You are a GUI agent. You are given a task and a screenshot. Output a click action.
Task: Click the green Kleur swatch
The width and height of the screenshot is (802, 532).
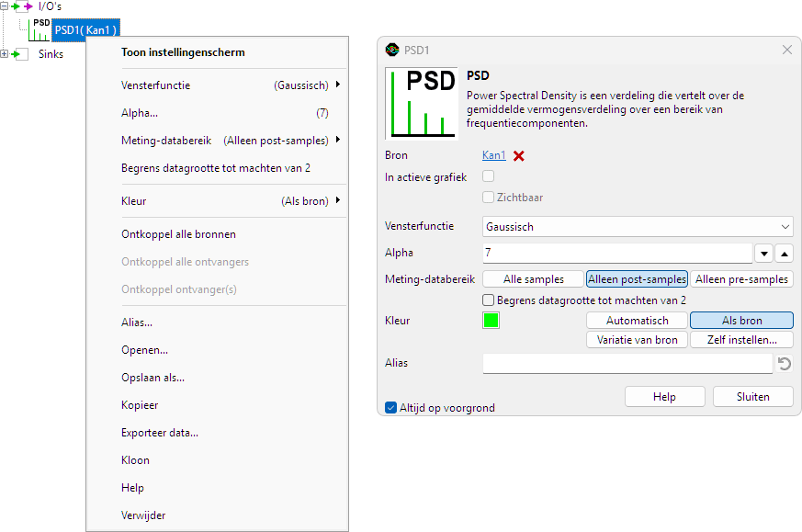pos(491,321)
